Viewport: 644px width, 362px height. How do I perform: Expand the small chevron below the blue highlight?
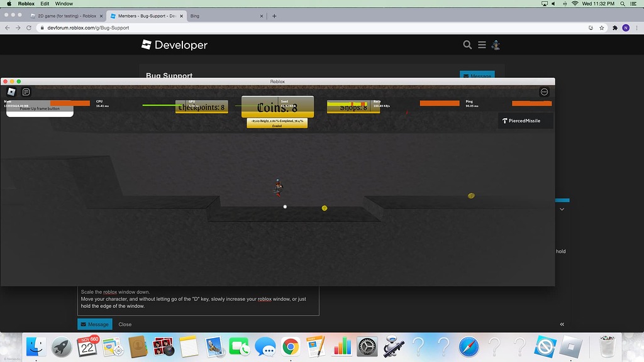click(x=562, y=209)
